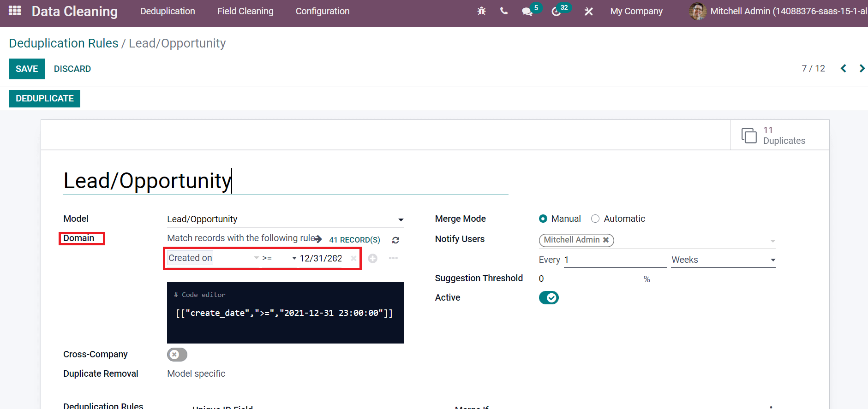Click inside the domain code editor
This screenshot has height=409, width=868.
click(x=285, y=313)
